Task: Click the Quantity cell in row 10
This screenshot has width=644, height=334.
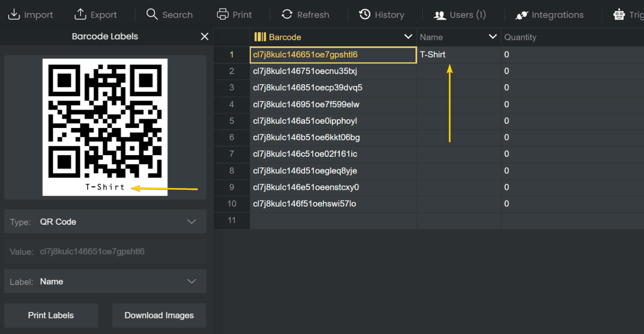Action: (573, 204)
